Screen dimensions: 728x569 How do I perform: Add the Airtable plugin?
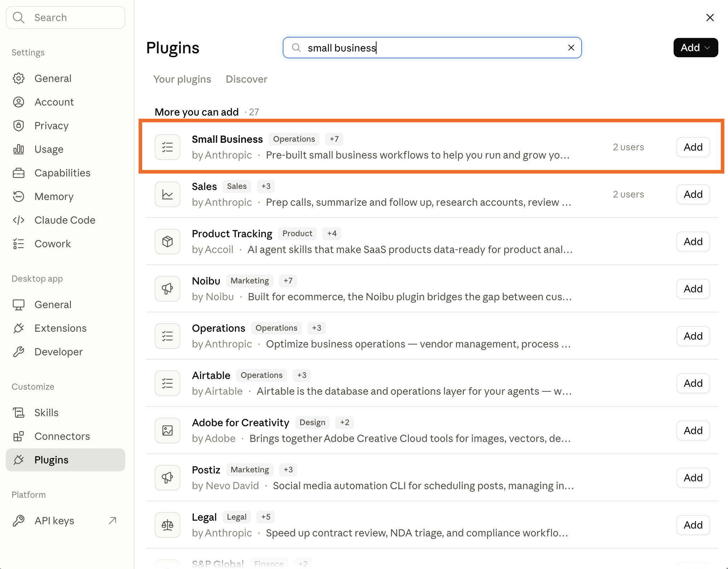tap(693, 383)
